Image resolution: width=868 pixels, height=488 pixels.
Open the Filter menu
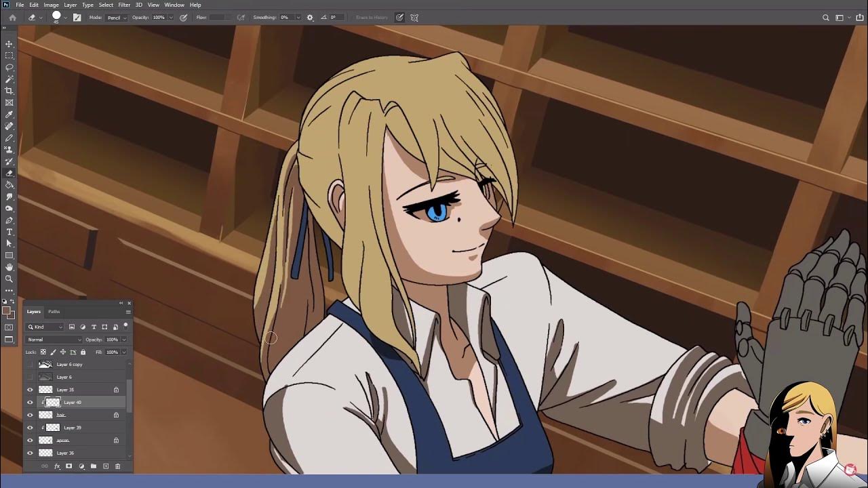124,5
